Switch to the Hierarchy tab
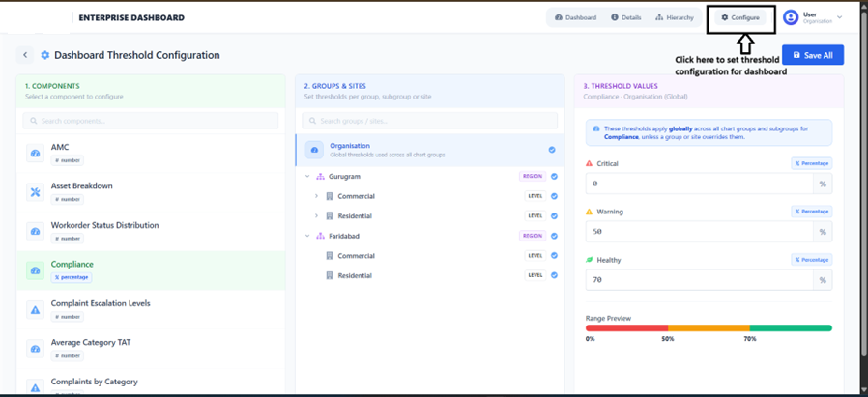 tap(674, 17)
